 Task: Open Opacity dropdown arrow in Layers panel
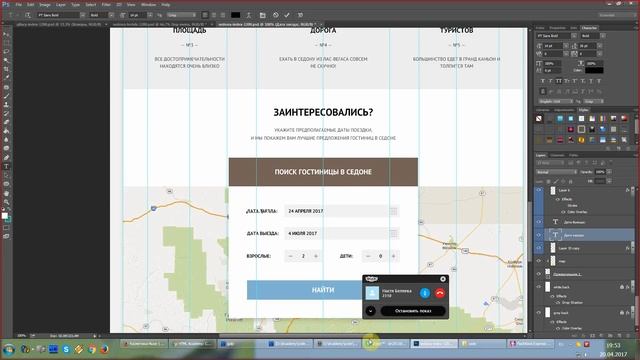coord(609,172)
